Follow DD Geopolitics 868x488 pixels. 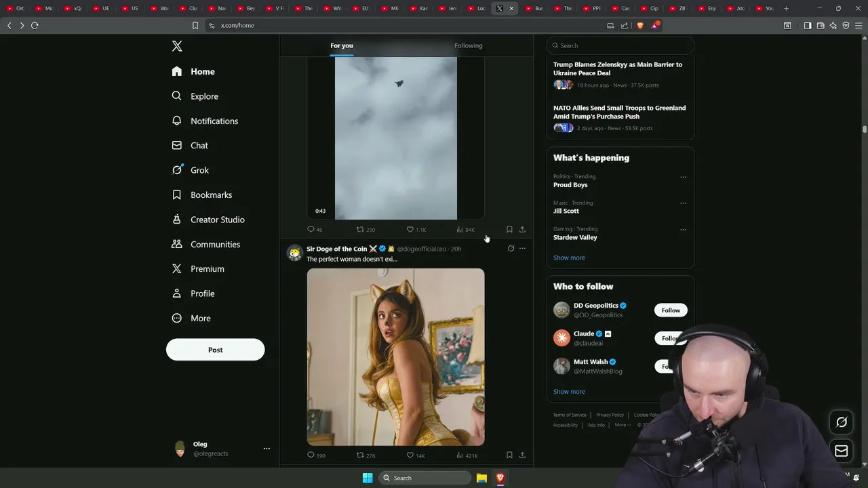[671, 310]
